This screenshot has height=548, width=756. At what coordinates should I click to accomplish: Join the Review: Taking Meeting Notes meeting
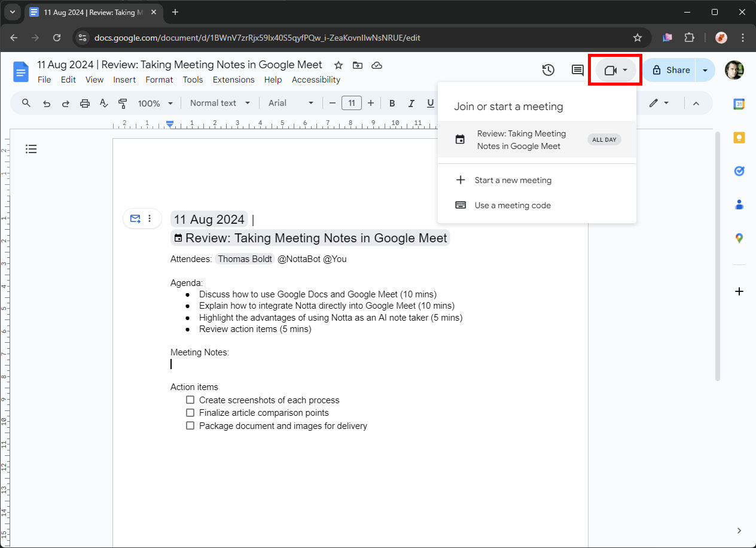[537, 140]
